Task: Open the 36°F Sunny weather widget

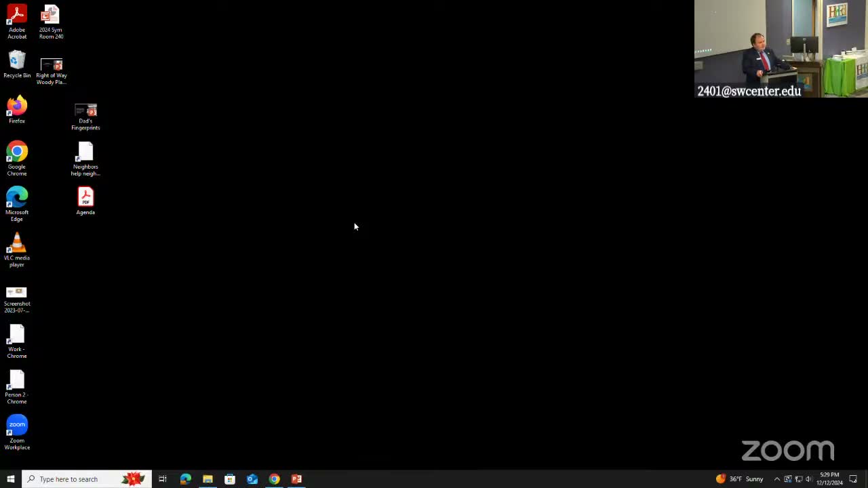Action: click(739, 479)
